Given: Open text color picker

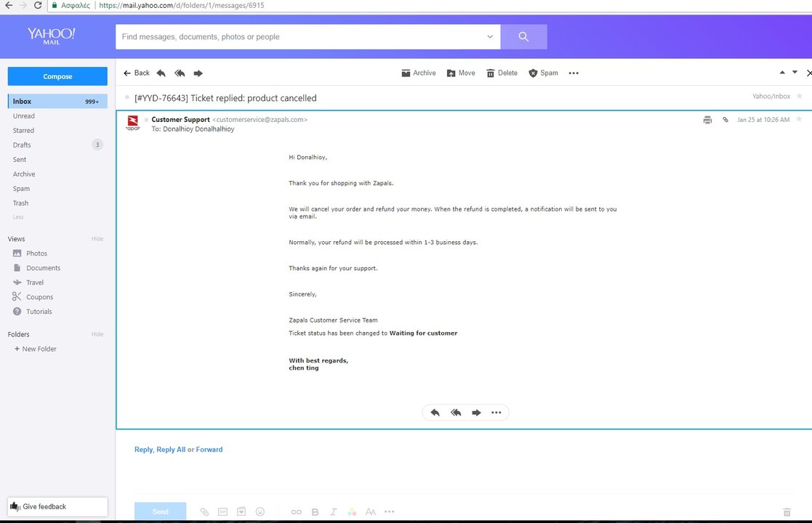Looking at the screenshot, I should tap(352, 511).
